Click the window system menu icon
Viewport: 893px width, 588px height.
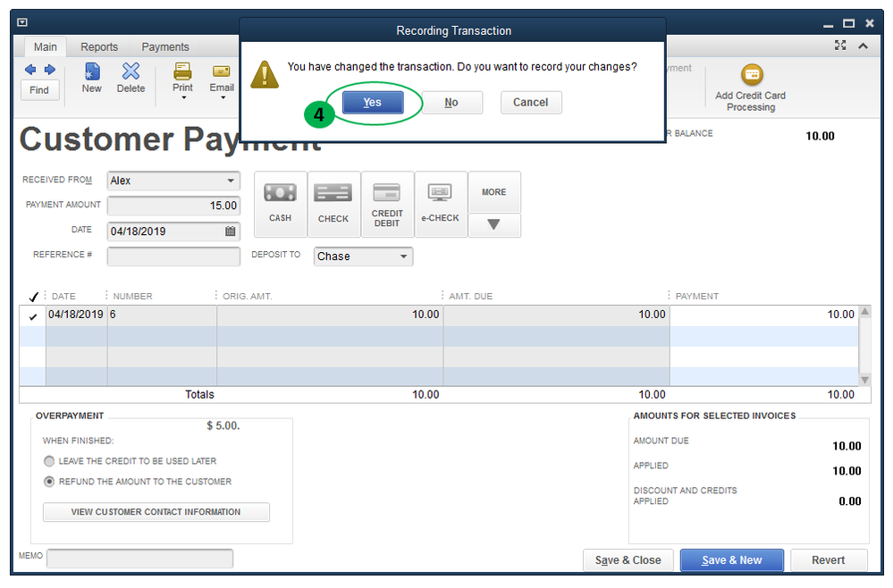[22, 22]
